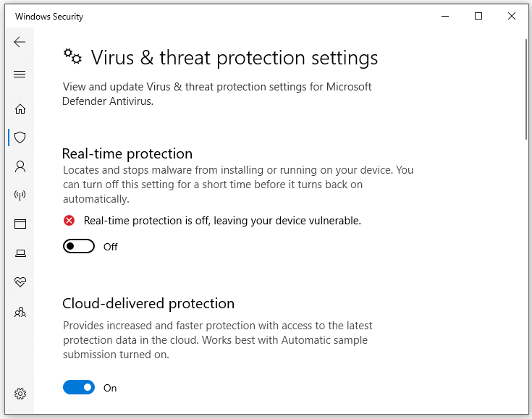
Task: Open Settings gear in sidebar
Action: coord(20,394)
